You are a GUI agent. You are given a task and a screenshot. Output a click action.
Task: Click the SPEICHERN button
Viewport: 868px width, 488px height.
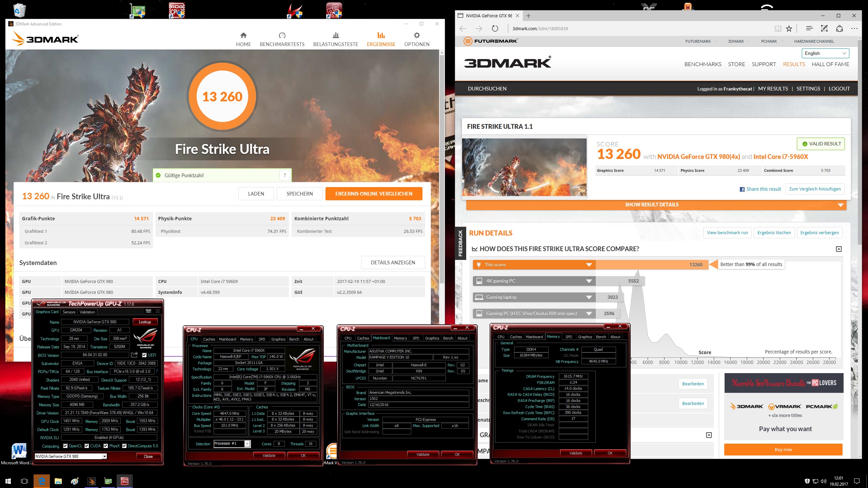(300, 194)
